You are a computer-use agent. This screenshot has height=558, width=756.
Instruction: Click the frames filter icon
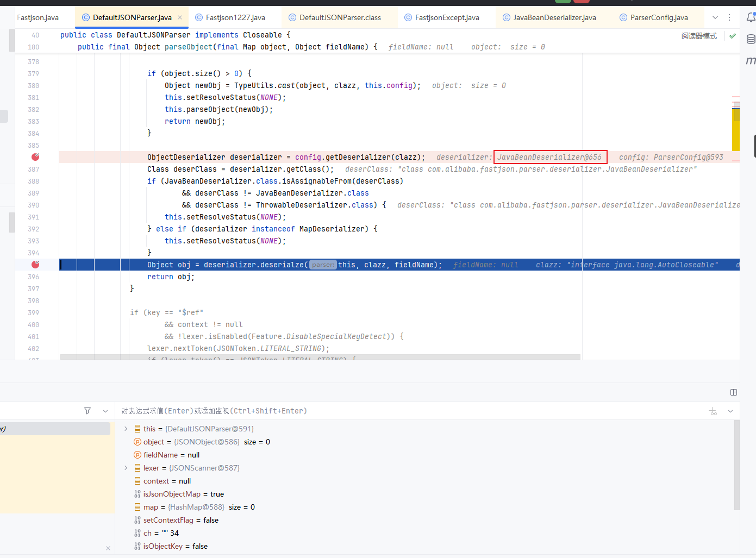click(88, 411)
